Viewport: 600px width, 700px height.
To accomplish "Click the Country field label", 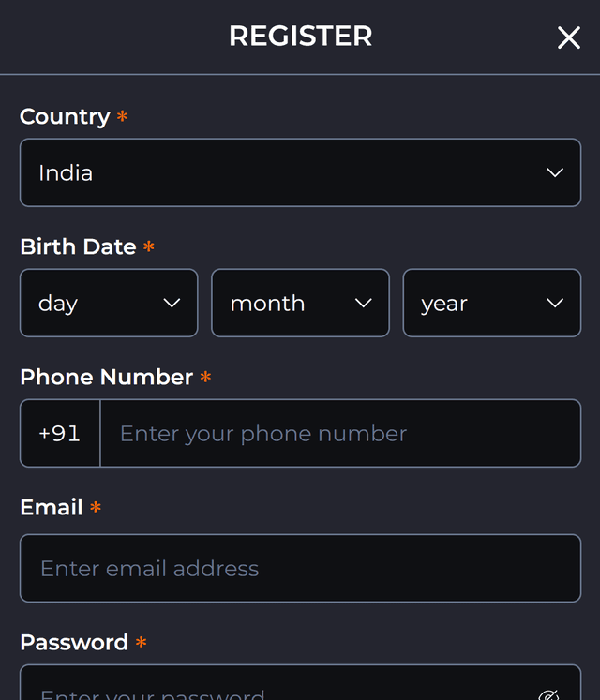I will click(x=65, y=116).
